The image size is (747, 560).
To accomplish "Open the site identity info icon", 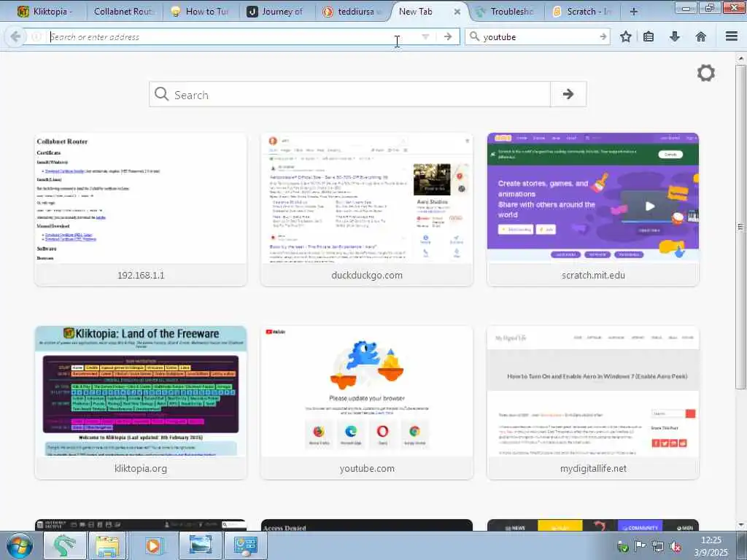I will click(36, 36).
